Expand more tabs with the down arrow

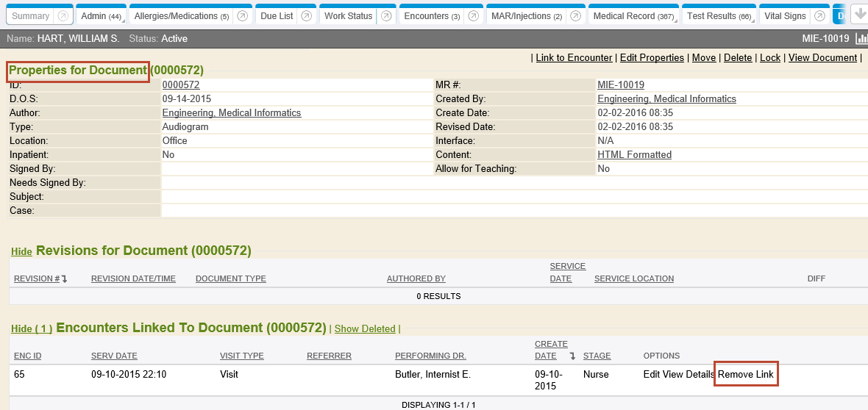pyautogui.click(x=859, y=15)
